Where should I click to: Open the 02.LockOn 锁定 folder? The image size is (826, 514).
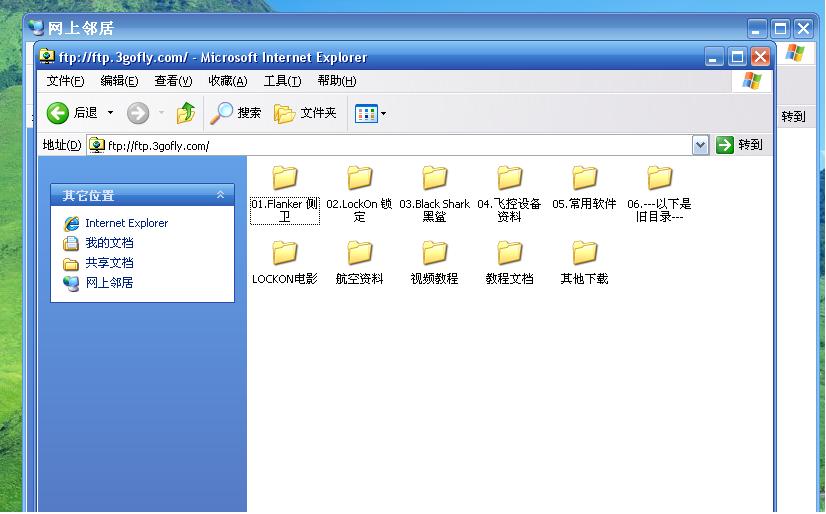(359, 194)
